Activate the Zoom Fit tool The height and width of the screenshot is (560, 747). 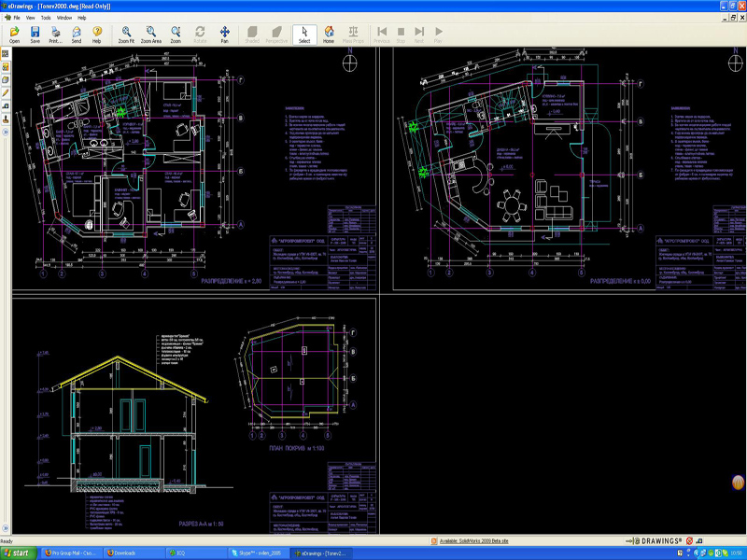[126, 35]
